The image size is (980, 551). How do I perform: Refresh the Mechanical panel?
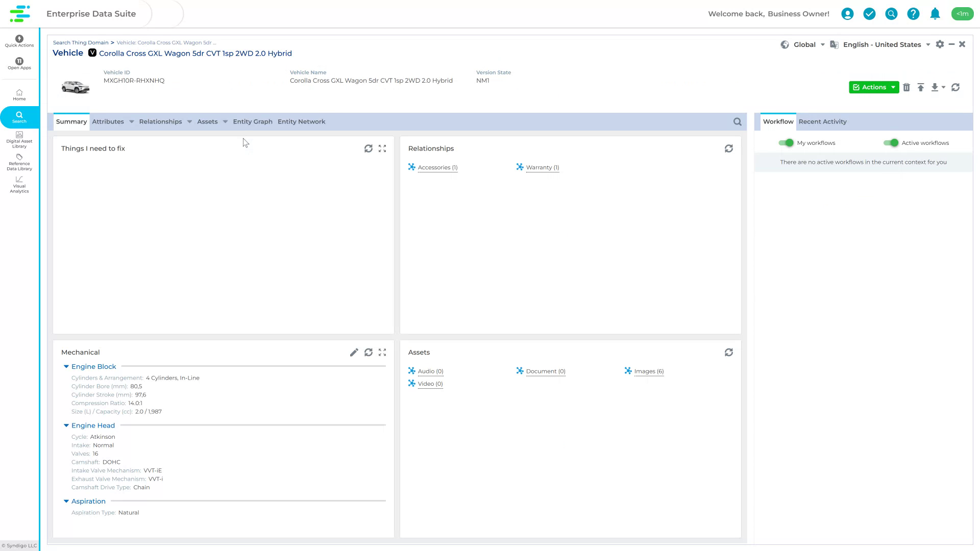[x=369, y=352]
